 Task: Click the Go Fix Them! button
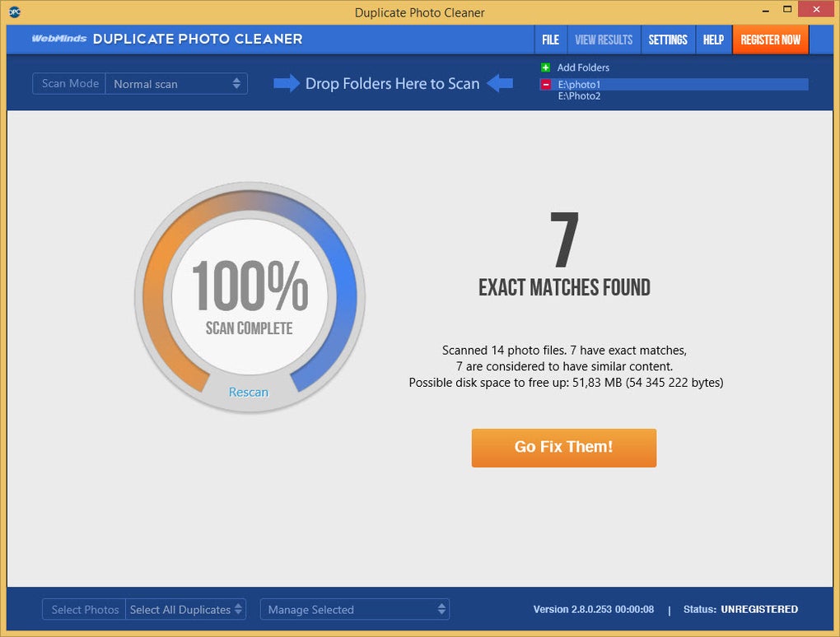[563, 448]
